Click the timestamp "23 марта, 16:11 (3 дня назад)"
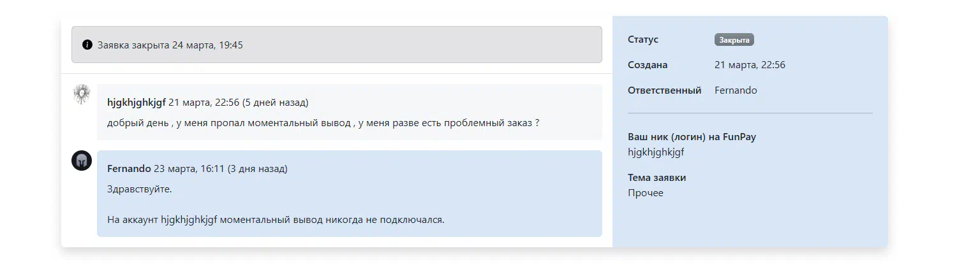 (220, 169)
